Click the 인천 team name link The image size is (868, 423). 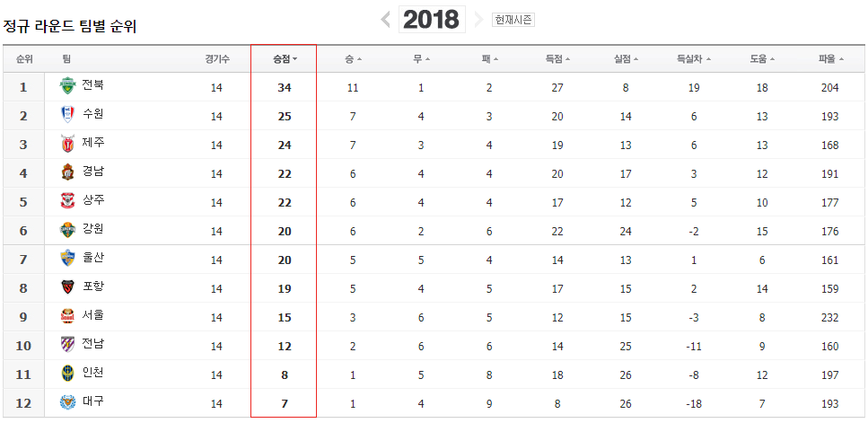click(x=92, y=373)
